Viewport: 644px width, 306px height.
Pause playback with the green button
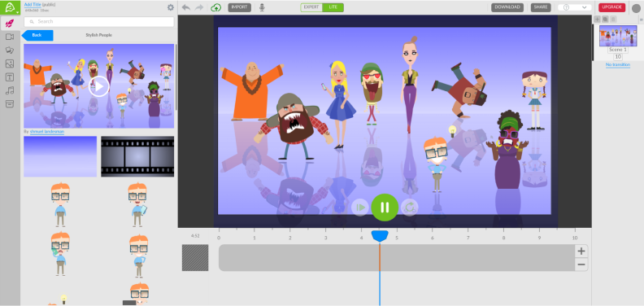(385, 208)
